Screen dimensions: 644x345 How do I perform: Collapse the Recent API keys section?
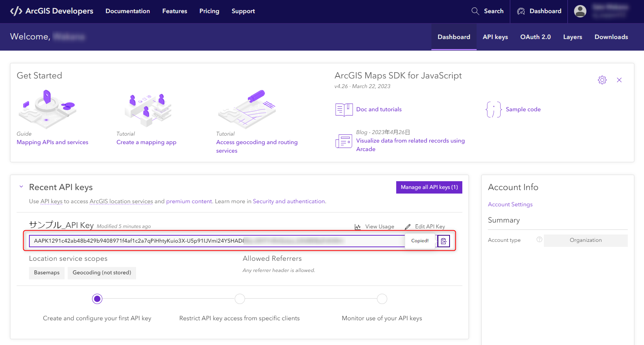point(21,187)
